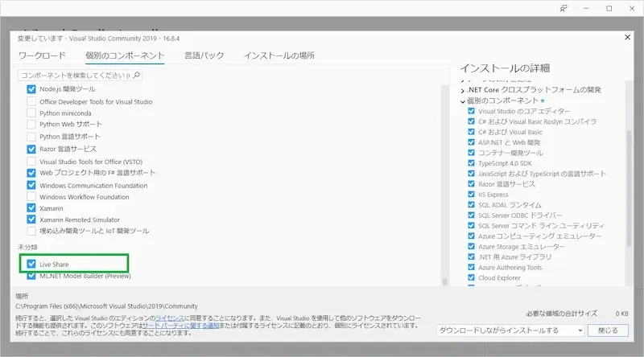Open the ダウンロードしながらインストールする dropdown

pos(510,330)
